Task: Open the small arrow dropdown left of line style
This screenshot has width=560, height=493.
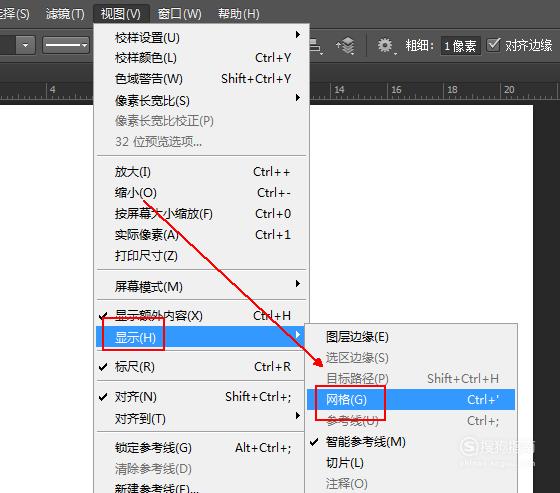Action: click(25, 45)
